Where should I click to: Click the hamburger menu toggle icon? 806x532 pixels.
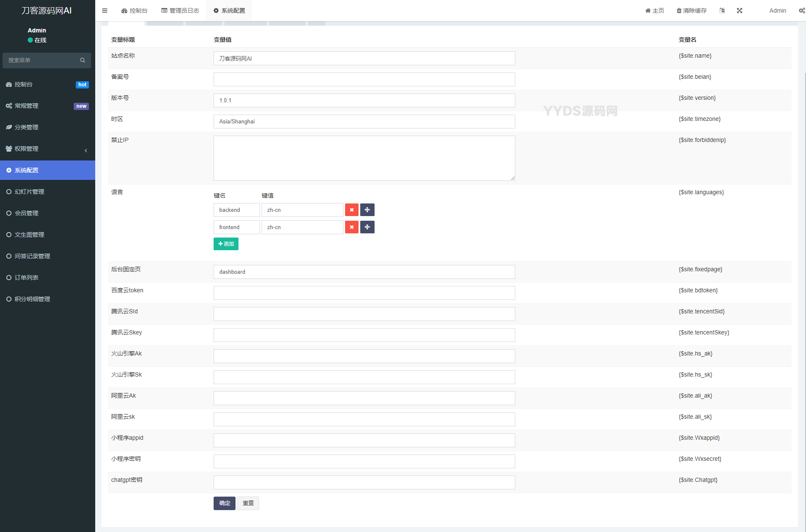click(104, 11)
